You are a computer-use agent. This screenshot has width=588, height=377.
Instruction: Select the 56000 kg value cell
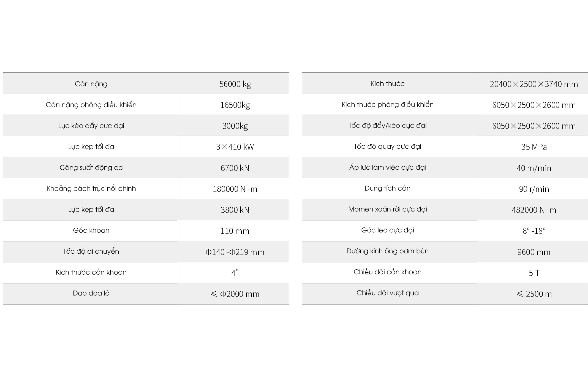click(235, 84)
